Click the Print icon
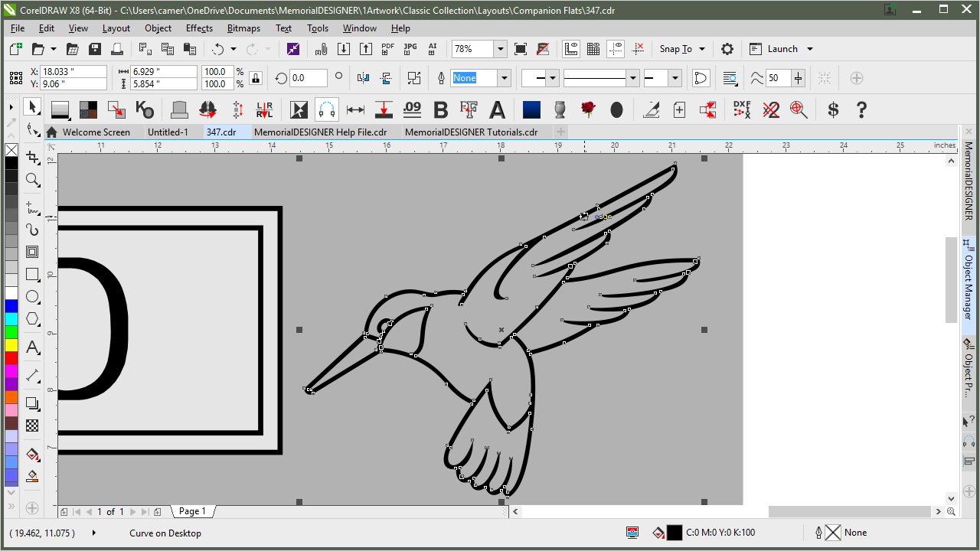Viewport: 980px width, 551px height. [x=117, y=49]
